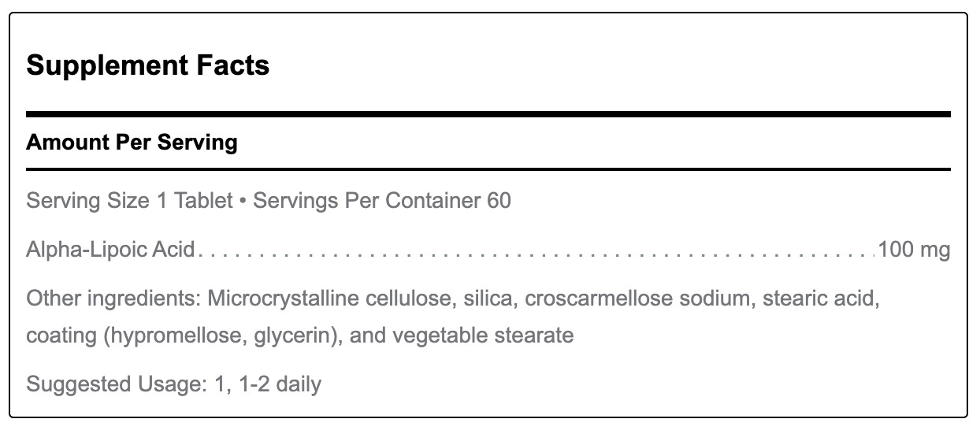
Task: Click stearic acid in the ingredients list
Action: pyautogui.click(x=815, y=299)
